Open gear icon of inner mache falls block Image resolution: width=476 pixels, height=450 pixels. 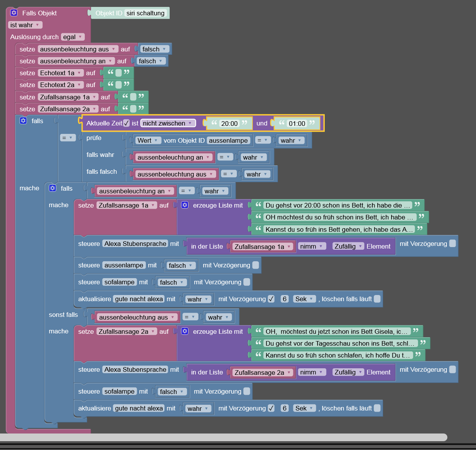tap(53, 188)
